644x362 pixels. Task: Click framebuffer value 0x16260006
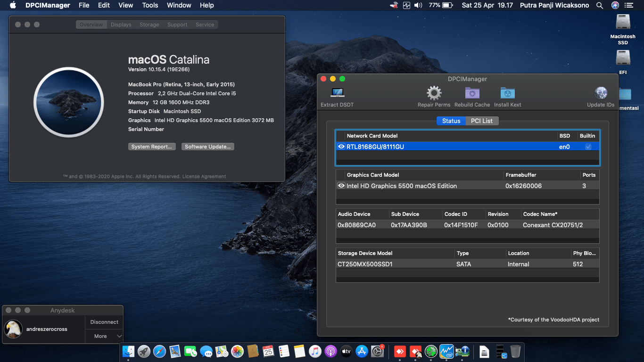point(523,186)
